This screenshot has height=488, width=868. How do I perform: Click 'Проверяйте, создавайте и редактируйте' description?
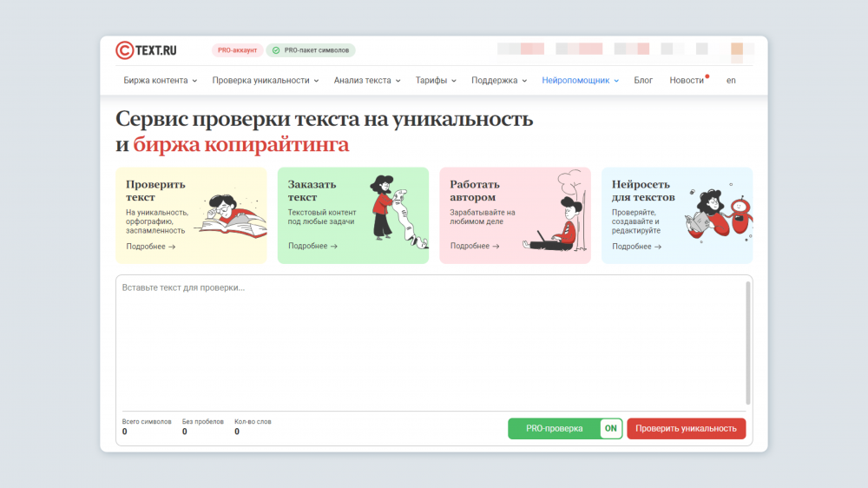tap(636, 221)
